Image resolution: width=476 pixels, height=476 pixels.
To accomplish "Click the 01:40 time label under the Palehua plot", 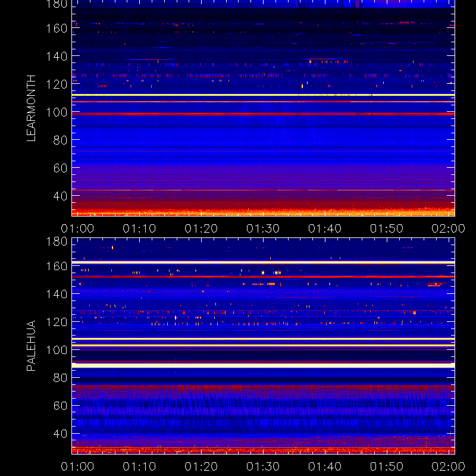I will click(x=325, y=466).
